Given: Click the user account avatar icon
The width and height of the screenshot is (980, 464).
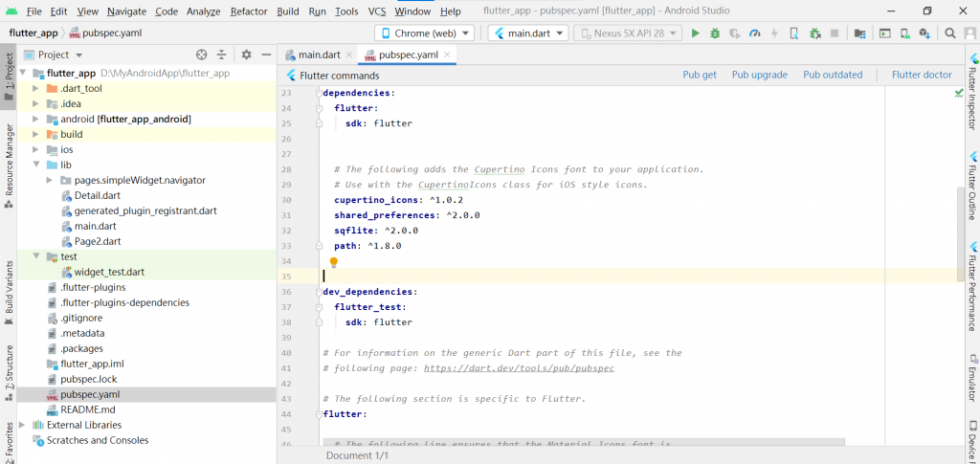Looking at the screenshot, I should coord(969,33).
